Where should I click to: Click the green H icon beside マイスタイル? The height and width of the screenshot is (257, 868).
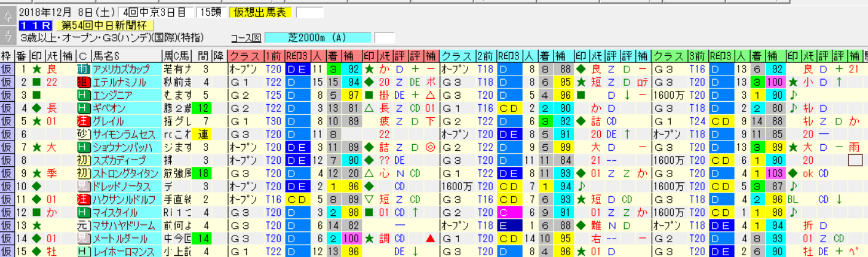84,212
